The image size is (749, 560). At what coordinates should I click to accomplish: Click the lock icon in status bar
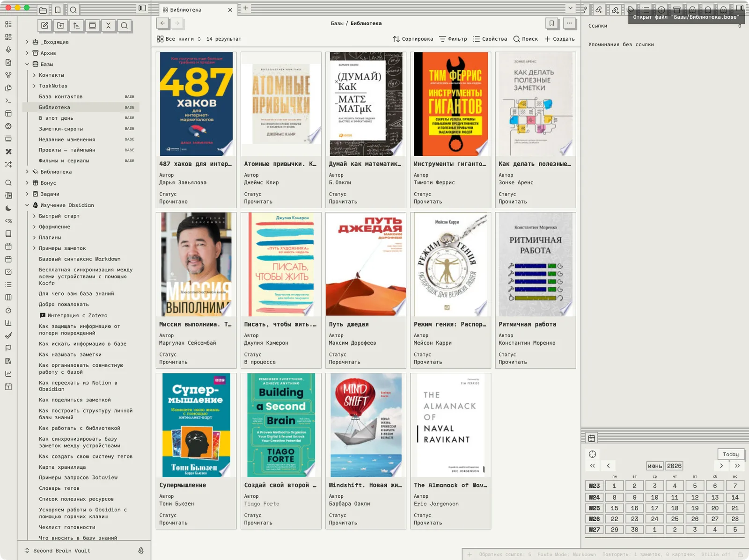tap(740, 554)
